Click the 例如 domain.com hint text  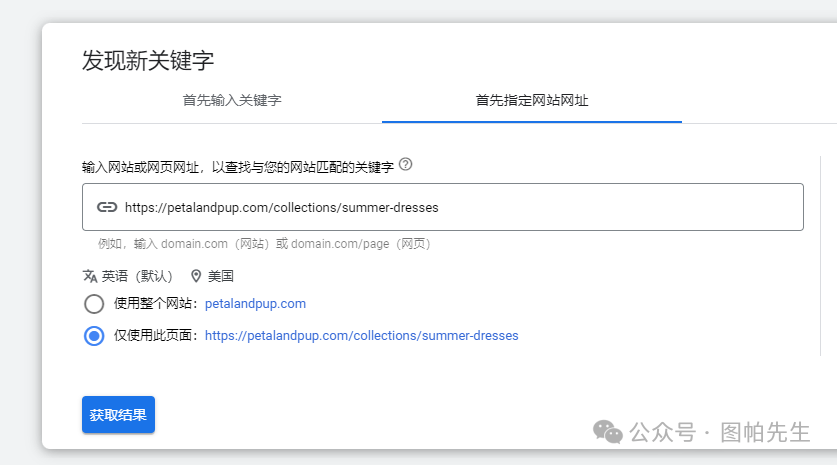pos(264,244)
